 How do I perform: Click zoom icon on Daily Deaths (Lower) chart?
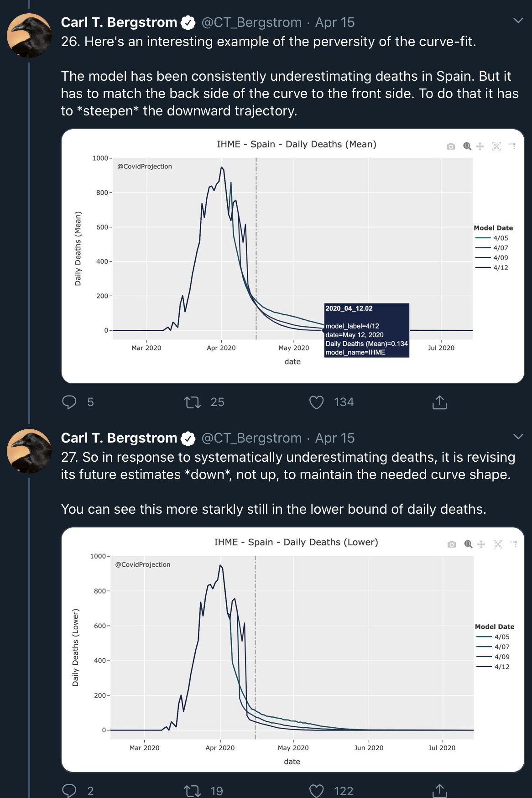click(468, 544)
